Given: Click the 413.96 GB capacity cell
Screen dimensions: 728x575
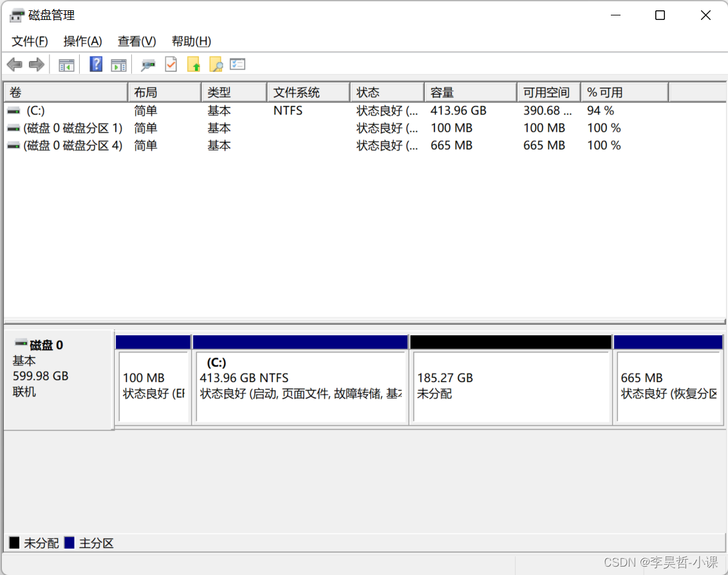Looking at the screenshot, I should pos(458,111).
